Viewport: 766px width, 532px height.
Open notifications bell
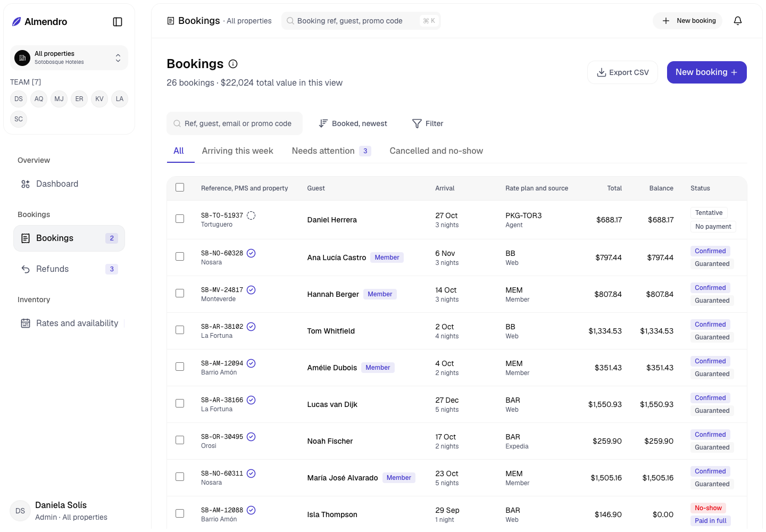tap(738, 21)
